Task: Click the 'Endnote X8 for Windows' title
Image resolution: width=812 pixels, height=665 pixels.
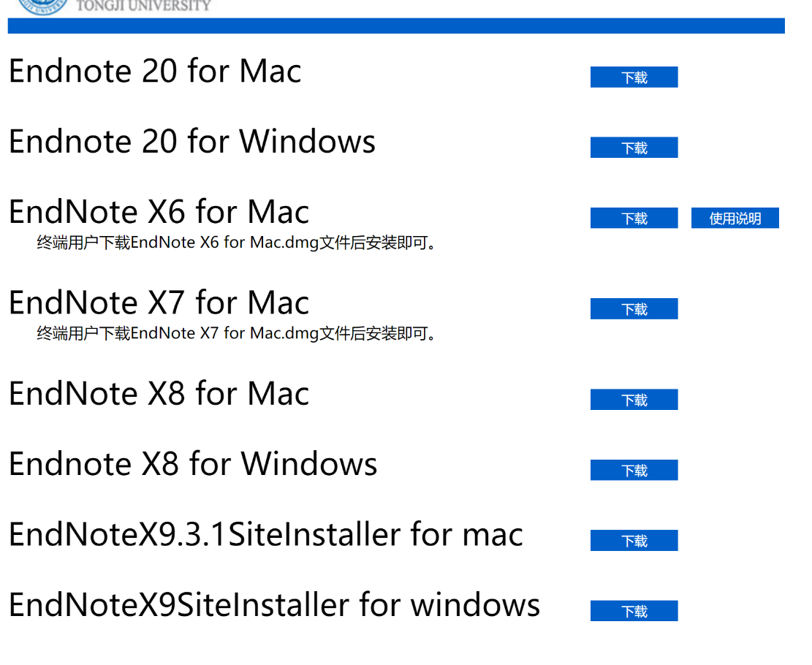Action: (x=193, y=465)
